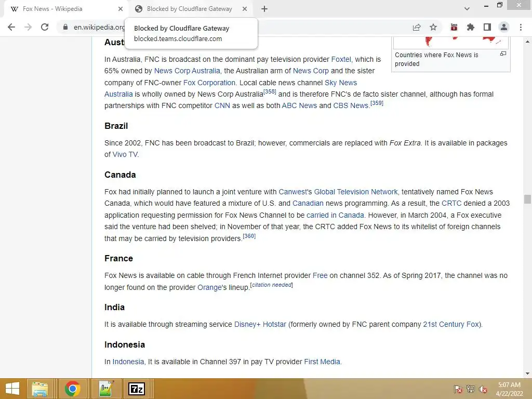Click the Canada section heading
This screenshot has height=399, width=532.
click(x=120, y=175)
